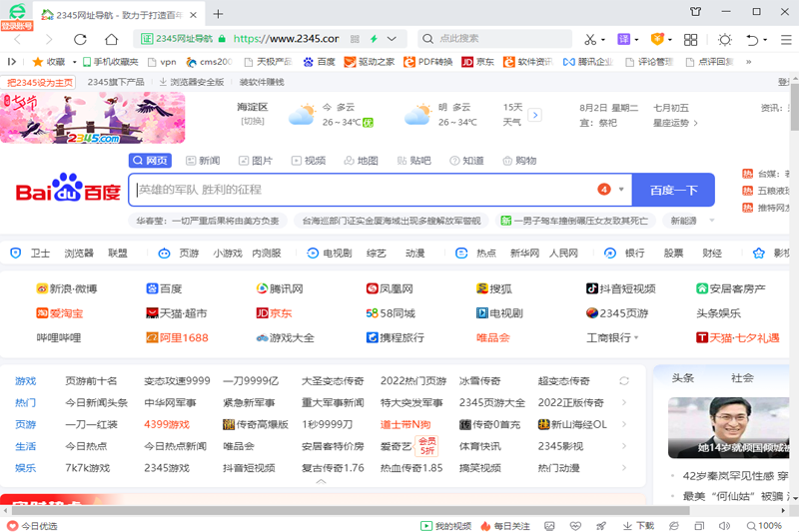Click the 100% zoom level control
Viewport: 799px width, 532px height.
tap(764, 526)
